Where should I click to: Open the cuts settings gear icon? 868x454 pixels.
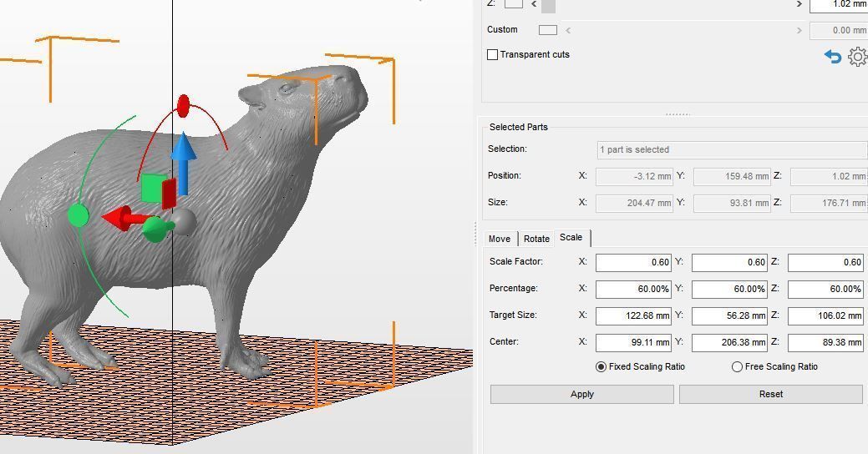858,57
